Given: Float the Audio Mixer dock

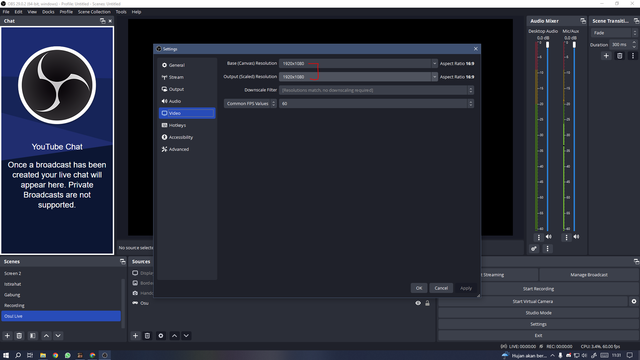Looking at the screenshot, I should [583, 21].
